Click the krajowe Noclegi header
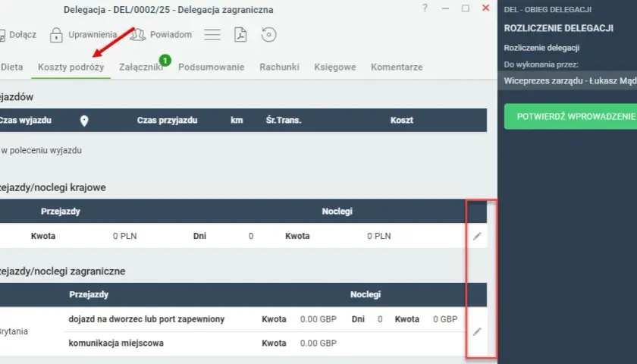 (x=337, y=212)
